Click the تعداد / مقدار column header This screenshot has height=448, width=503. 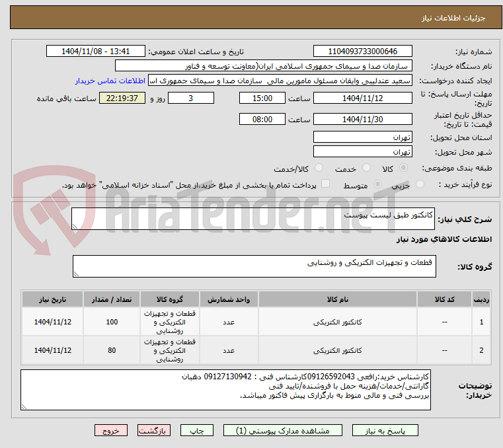click(x=112, y=299)
